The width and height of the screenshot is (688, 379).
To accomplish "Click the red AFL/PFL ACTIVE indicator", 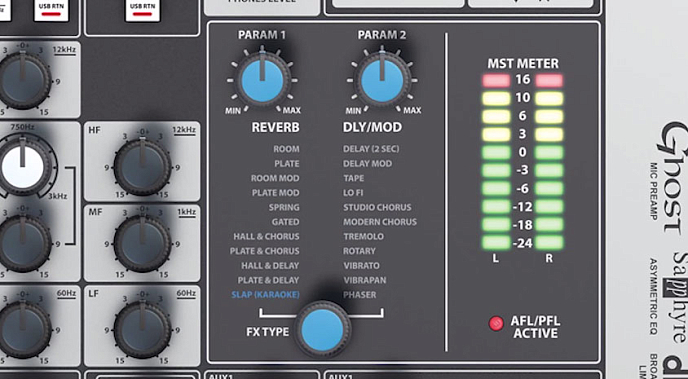I will click(496, 324).
